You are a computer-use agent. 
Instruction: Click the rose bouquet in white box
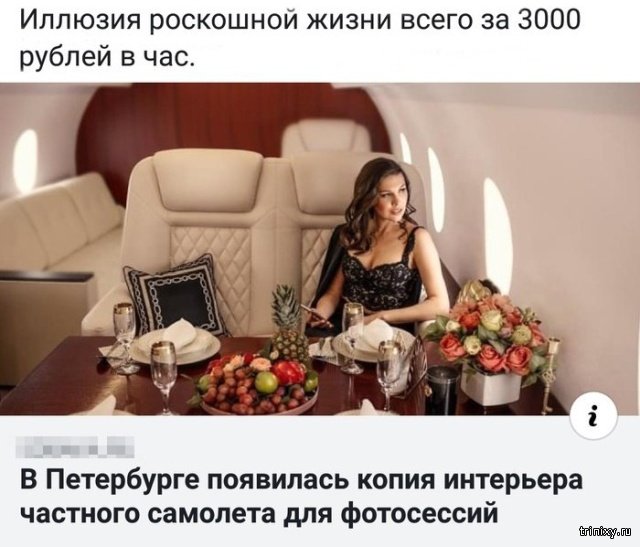491,343
